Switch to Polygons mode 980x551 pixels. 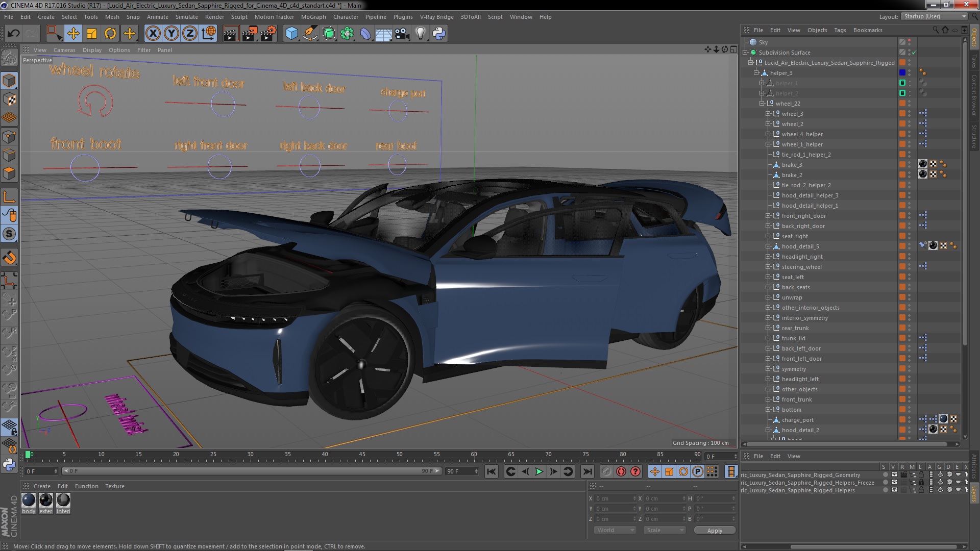point(9,173)
